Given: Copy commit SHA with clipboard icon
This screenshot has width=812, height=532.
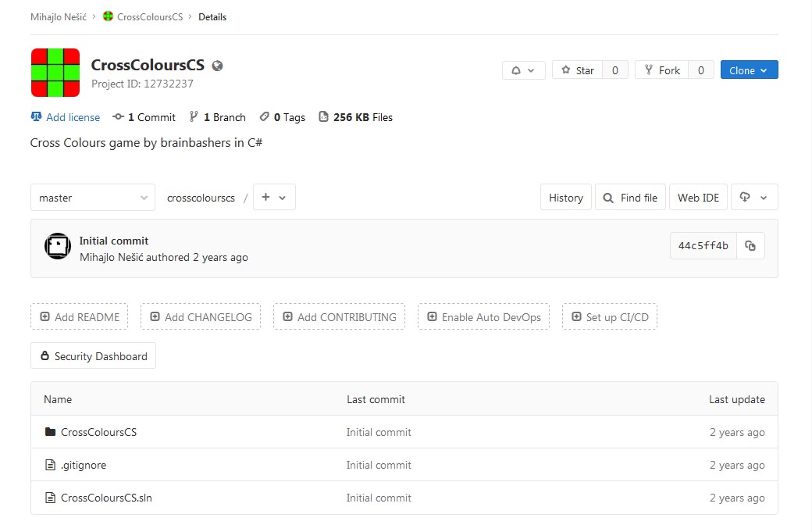Looking at the screenshot, I should [x=750, y=246].
